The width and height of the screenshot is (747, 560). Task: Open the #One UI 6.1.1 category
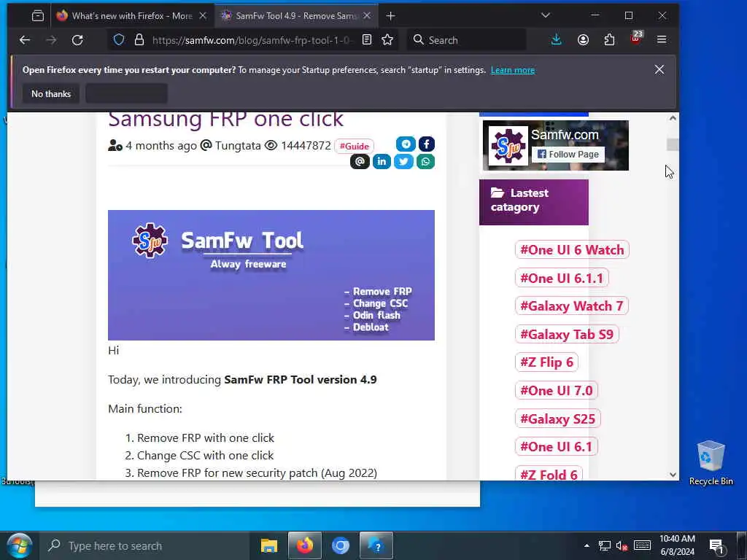click(561, 278)
